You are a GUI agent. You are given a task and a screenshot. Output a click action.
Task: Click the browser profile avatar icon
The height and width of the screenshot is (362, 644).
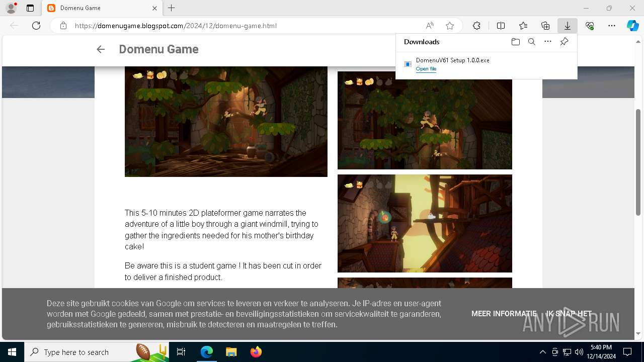[11, 8]
